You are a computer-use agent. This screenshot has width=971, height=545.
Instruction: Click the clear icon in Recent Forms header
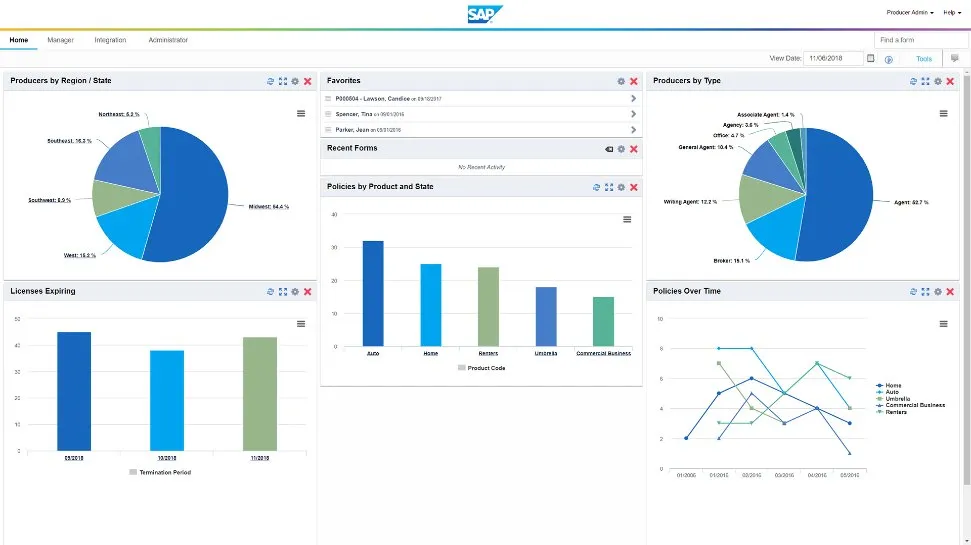point(609,149)
